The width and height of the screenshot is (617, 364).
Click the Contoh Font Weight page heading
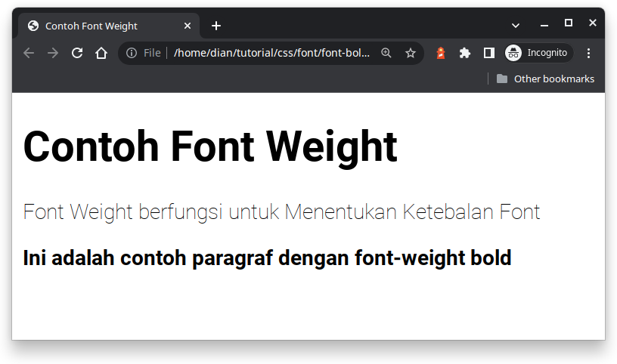click(210, 146)
